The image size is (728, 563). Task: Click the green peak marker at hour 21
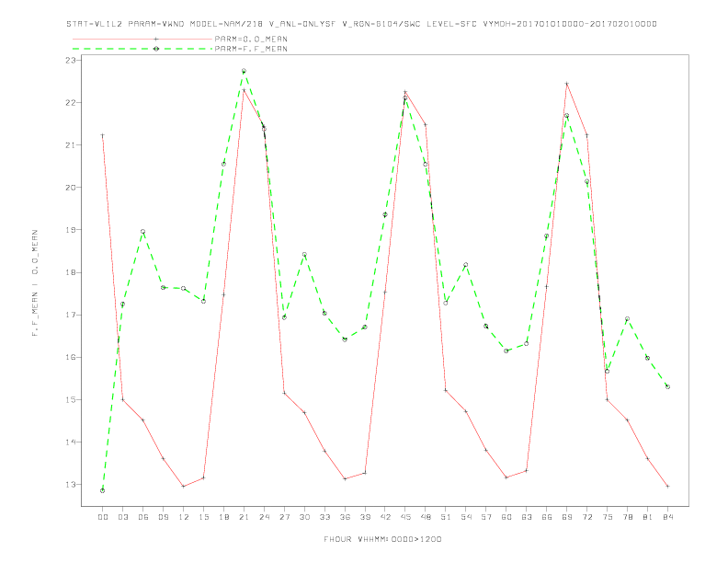tap(244, 71)
